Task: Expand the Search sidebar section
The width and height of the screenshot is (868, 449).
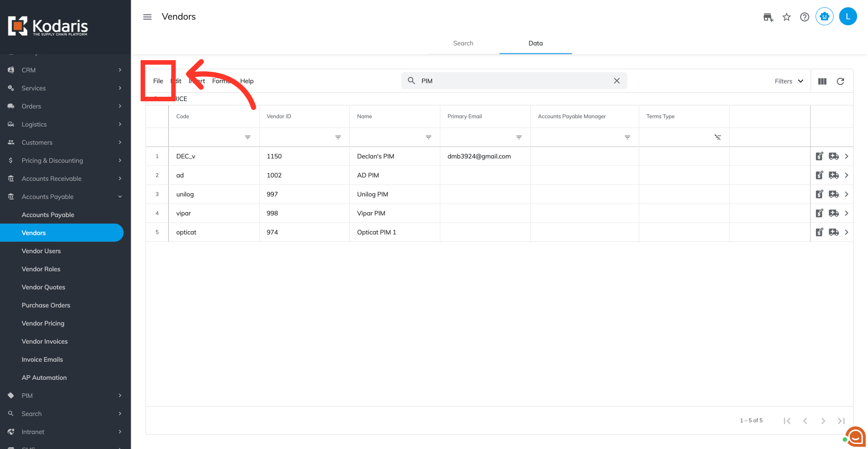Action: click(x=66, y=414)
